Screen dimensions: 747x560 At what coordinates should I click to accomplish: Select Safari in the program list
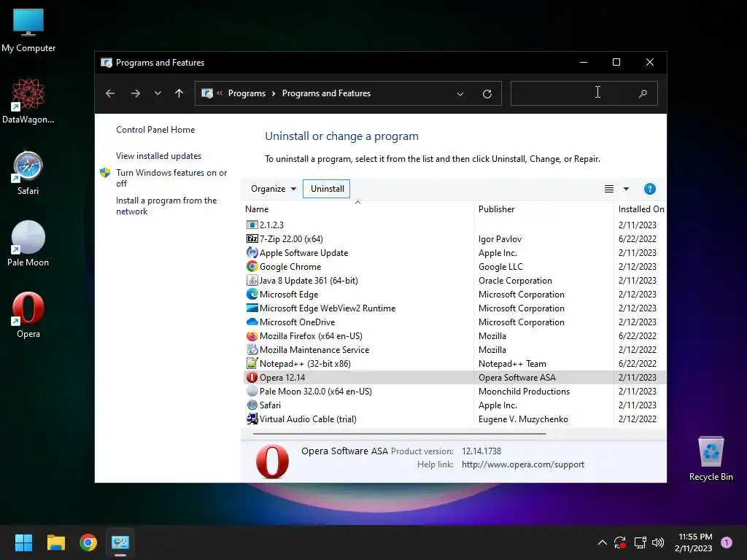pos(455,405)
